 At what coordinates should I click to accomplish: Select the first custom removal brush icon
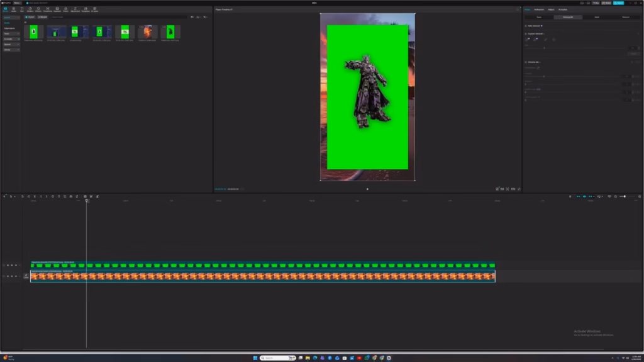pos(528,40)
